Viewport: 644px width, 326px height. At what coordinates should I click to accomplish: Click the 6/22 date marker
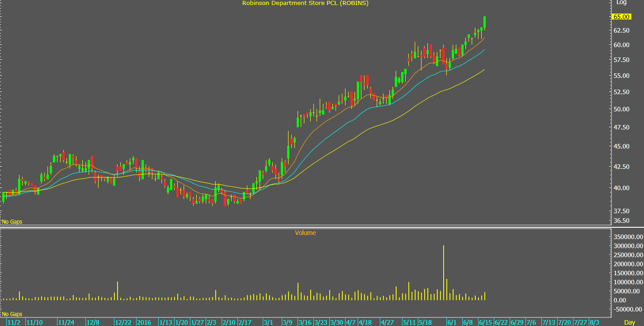pyautogui.click(x=501, y=322)
